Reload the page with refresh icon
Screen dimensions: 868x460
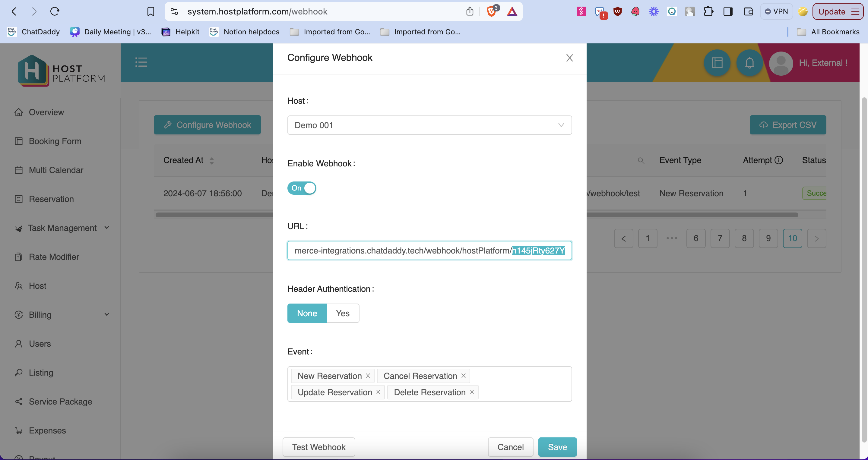click(55, 11)
